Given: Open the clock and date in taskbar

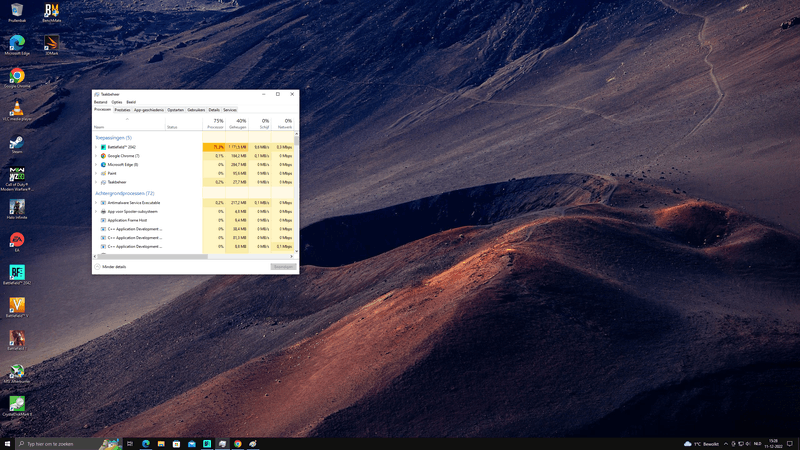Looking at the screenshot, I should click(x=773, y=444).
